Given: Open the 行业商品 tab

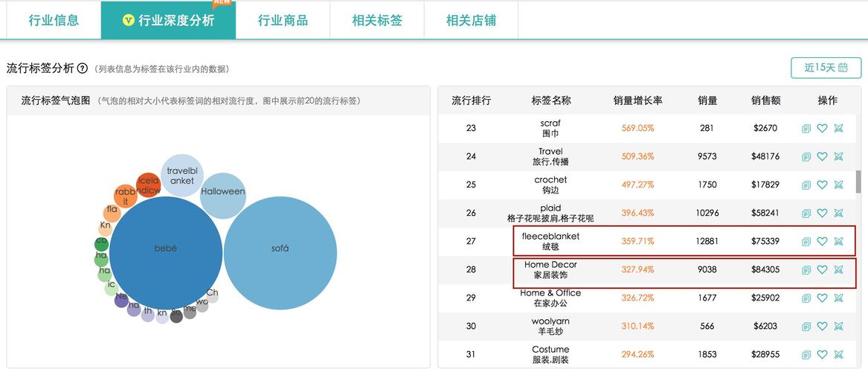Looking at the screenshot, I should 283,21.
